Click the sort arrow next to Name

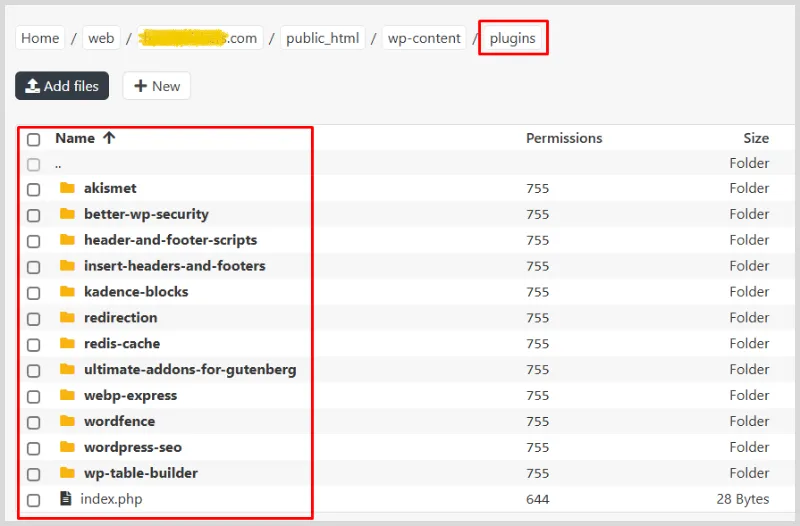(109, 138)
